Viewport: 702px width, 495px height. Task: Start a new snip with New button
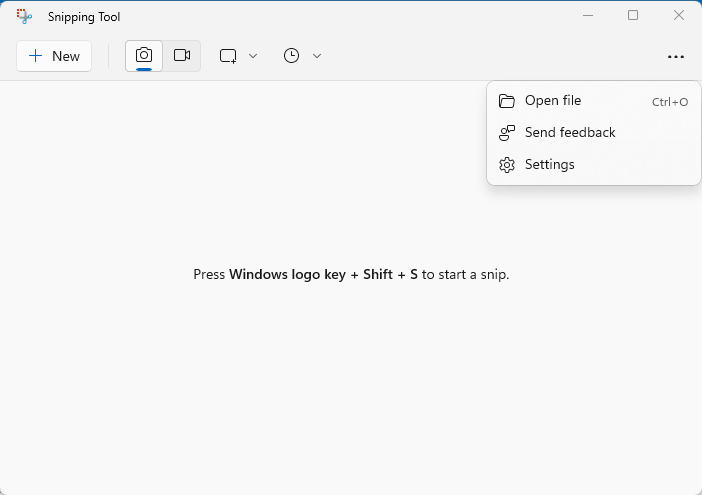54,56
